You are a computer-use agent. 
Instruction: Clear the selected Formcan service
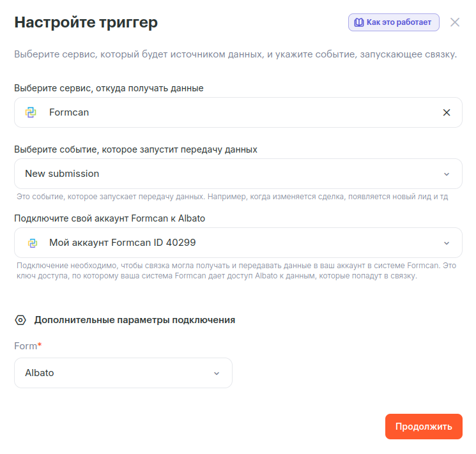[x=447, y=112]
